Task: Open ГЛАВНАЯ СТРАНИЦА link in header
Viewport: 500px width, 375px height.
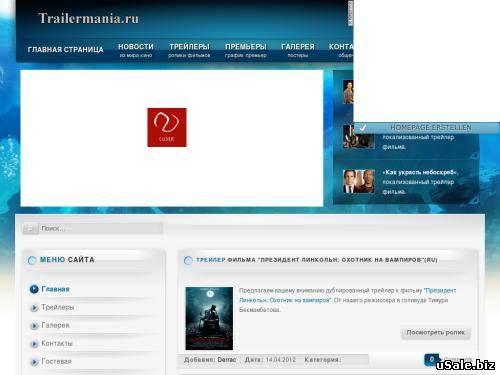Action: (x=65, y=50)
